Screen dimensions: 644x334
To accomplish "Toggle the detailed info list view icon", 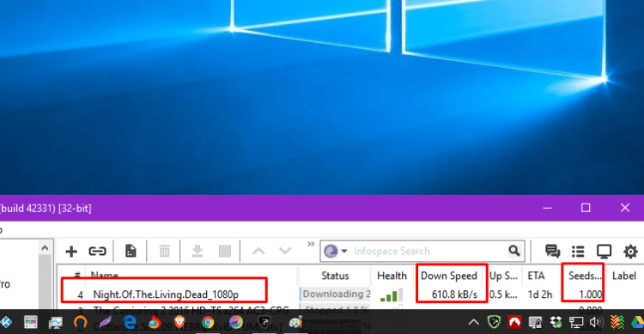I will point(578,251).
